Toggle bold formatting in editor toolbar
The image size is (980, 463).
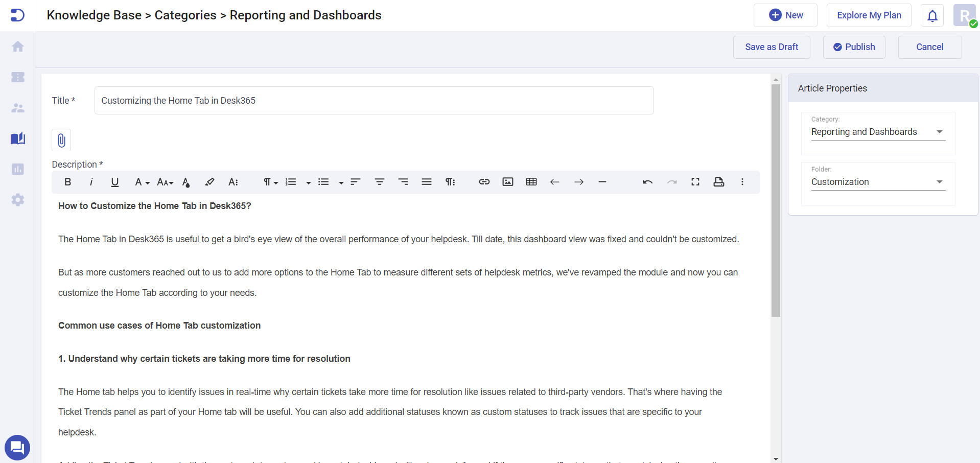coord(67,182)
